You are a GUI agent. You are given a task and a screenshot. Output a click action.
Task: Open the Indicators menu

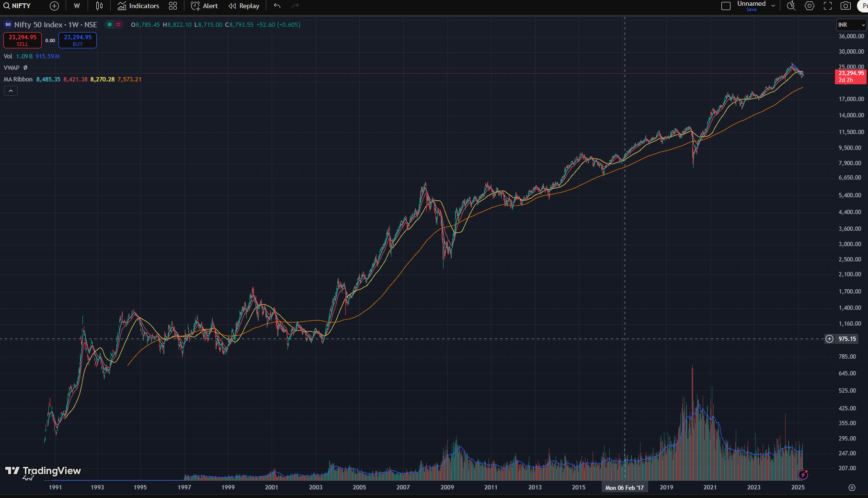(138, 6)
